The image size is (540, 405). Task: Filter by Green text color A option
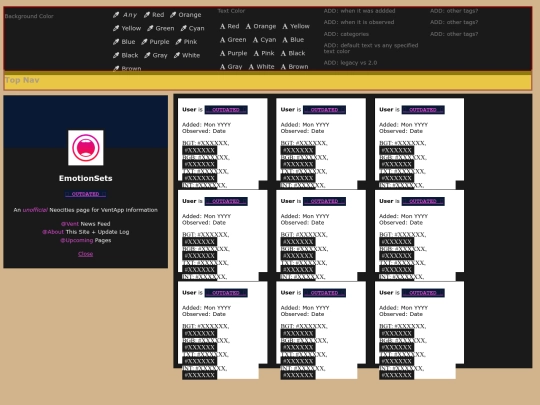coord(233,40)
